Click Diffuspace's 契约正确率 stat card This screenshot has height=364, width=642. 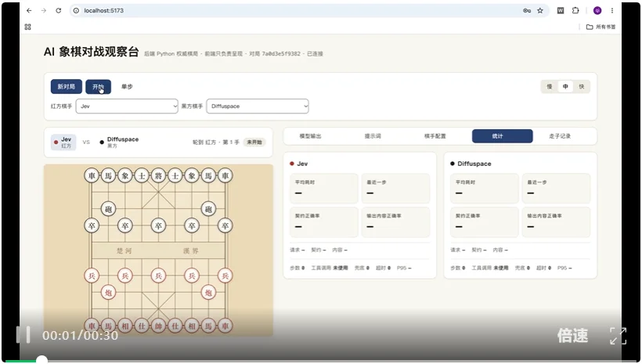[485, 222]
